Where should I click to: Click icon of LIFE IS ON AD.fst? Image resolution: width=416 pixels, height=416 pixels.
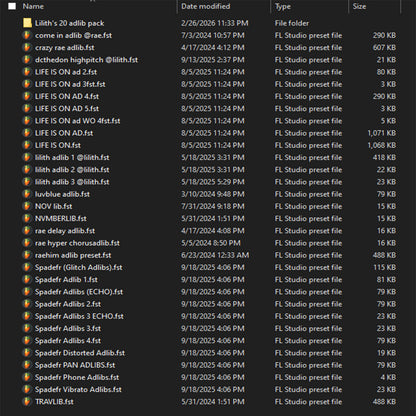[27, 133]
